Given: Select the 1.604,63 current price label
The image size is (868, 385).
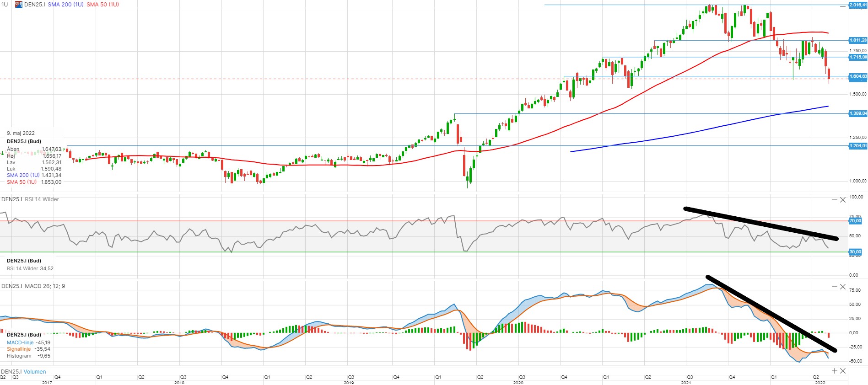Looking at the screenshot, I should [858, 76].
